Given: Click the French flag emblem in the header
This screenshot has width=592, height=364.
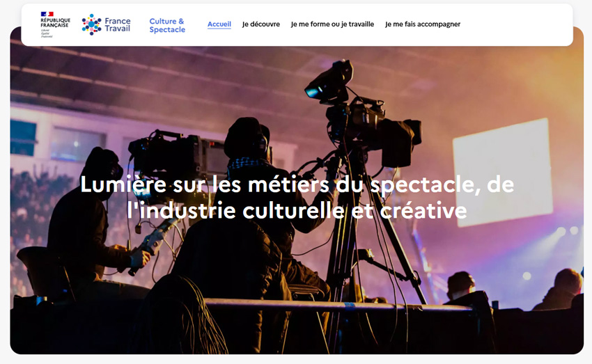Looking at the screenshot, I should point(47,14).
